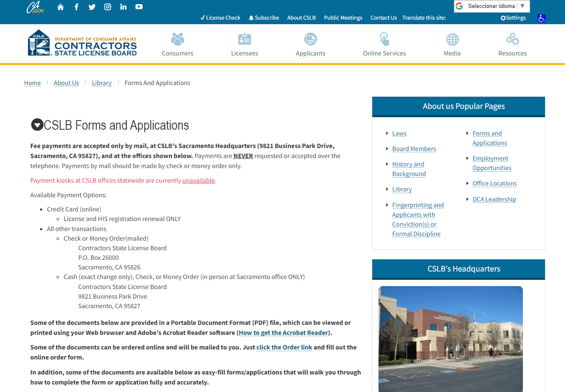565x392 pixels.
Task: Go to the home icon in top bar
Action: 61,7
